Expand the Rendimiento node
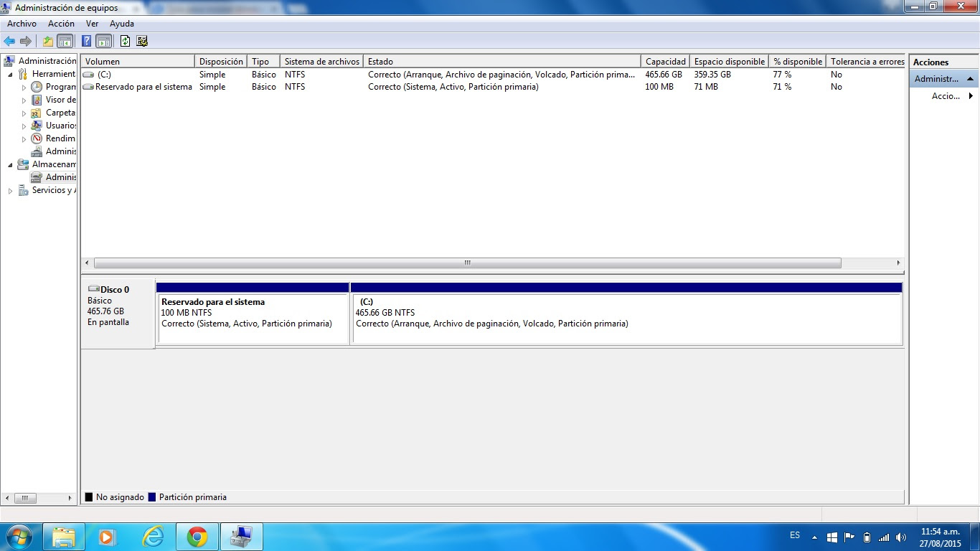Image resolution: width=980 pixels, height=551 pixels. coord(24,138)
